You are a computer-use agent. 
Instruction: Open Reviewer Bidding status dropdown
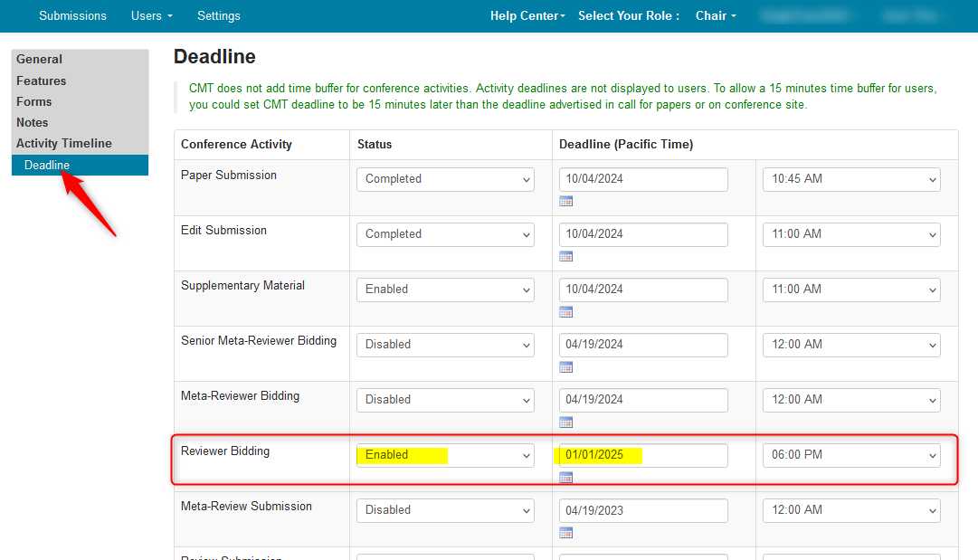pos(445,455)
